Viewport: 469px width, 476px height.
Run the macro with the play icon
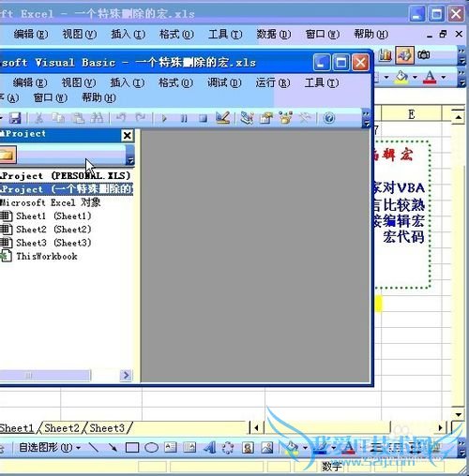point(164,118)
